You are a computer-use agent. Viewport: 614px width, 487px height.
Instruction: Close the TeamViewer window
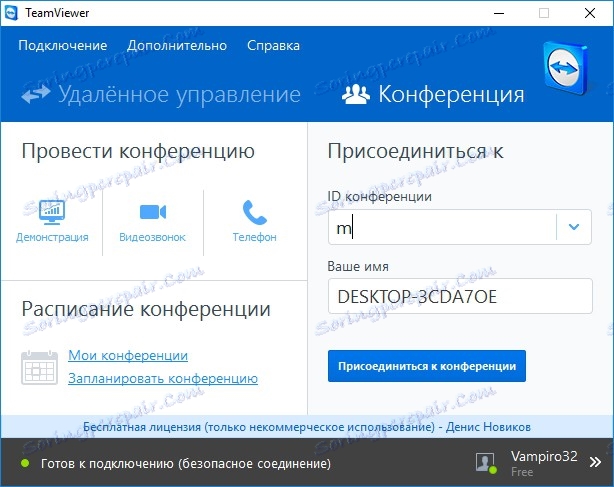pos(590,13)
